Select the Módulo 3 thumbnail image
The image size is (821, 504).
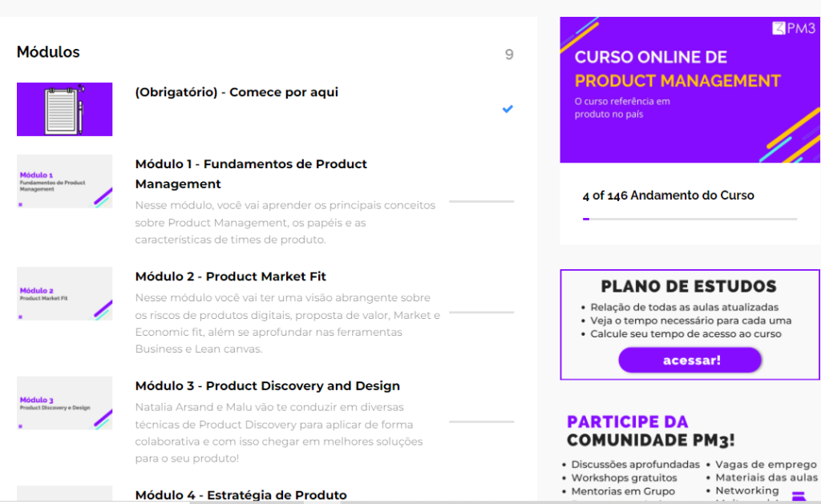tap(64, 403)
